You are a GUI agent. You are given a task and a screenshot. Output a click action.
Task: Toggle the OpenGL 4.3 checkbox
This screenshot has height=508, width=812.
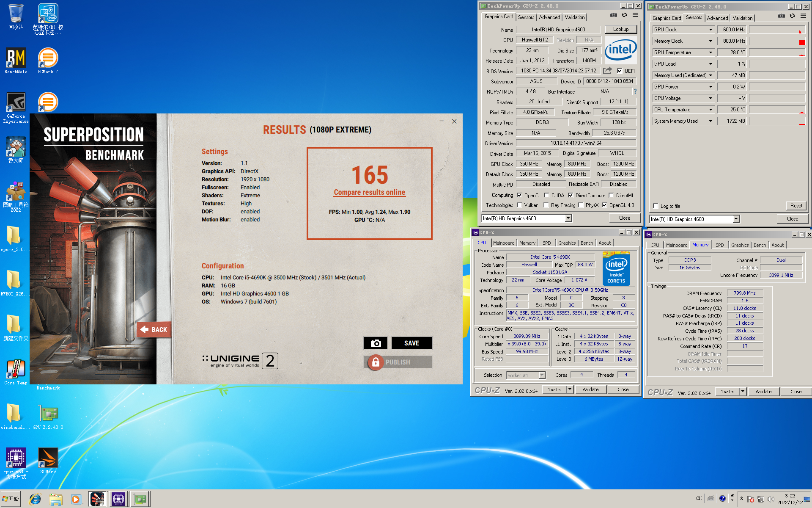[604, 205]
